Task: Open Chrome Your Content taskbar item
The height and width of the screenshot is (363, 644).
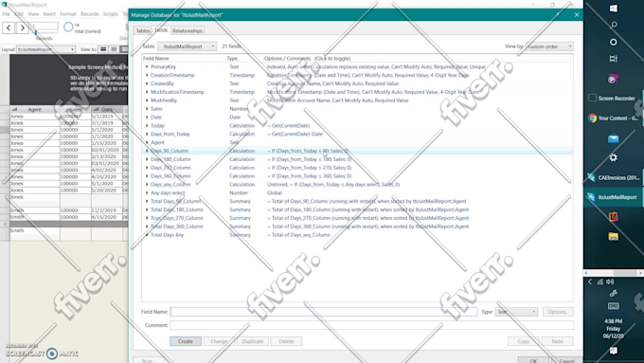Action: tap(613, 118)
